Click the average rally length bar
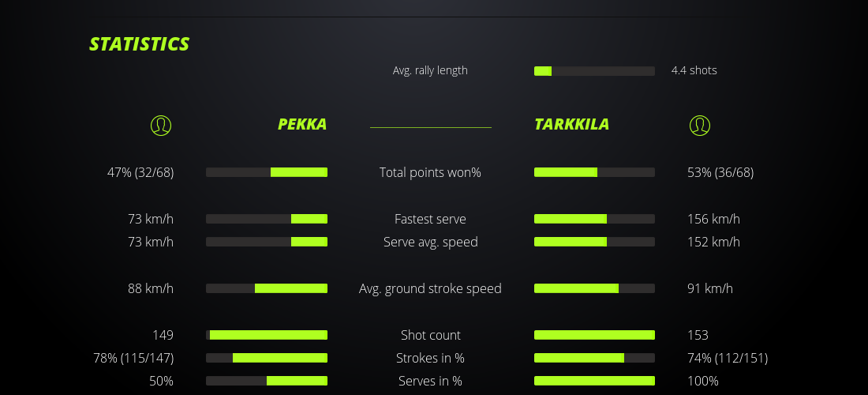The width and height of the screenshot is (868, 395). [x=594, y=71]
